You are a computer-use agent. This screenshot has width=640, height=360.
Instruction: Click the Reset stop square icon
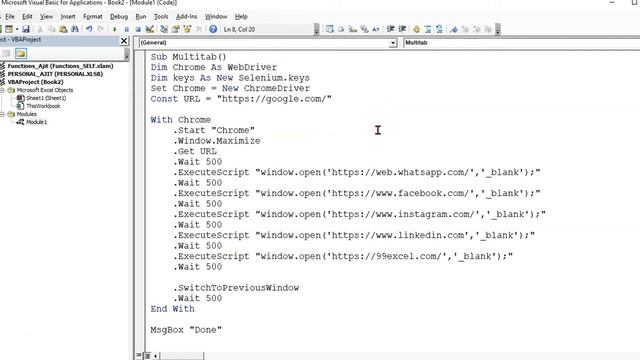click(138, 29)
